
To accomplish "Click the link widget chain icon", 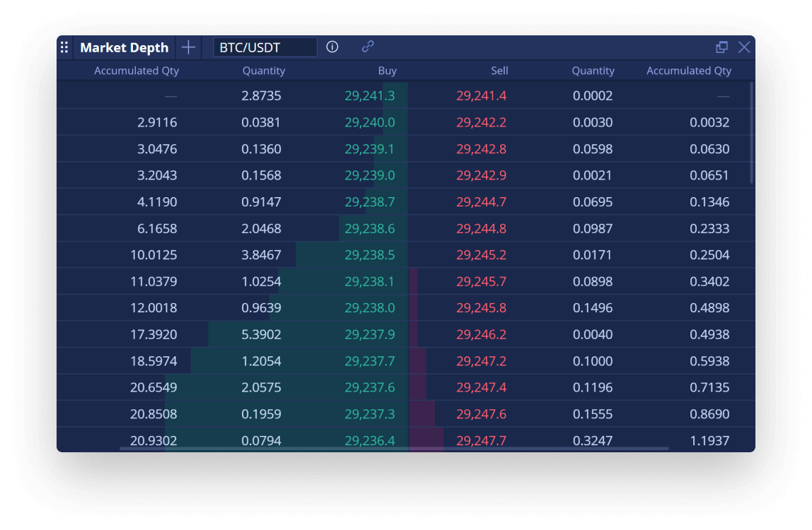I will 368,47.
